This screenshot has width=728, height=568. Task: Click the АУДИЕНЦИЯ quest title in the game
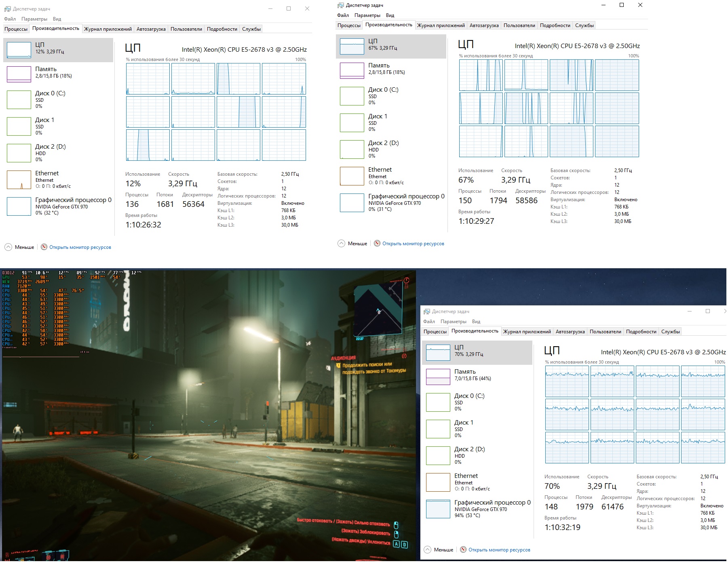point(343,358)
